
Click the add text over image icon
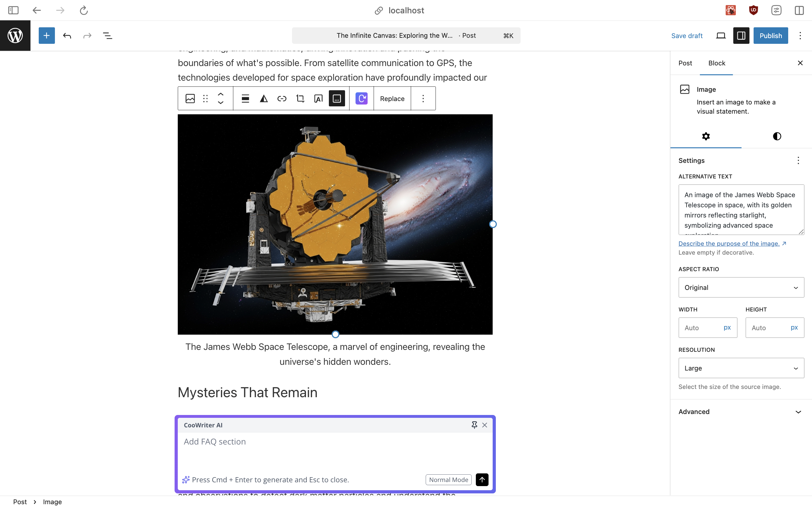[x=318, y=98]
